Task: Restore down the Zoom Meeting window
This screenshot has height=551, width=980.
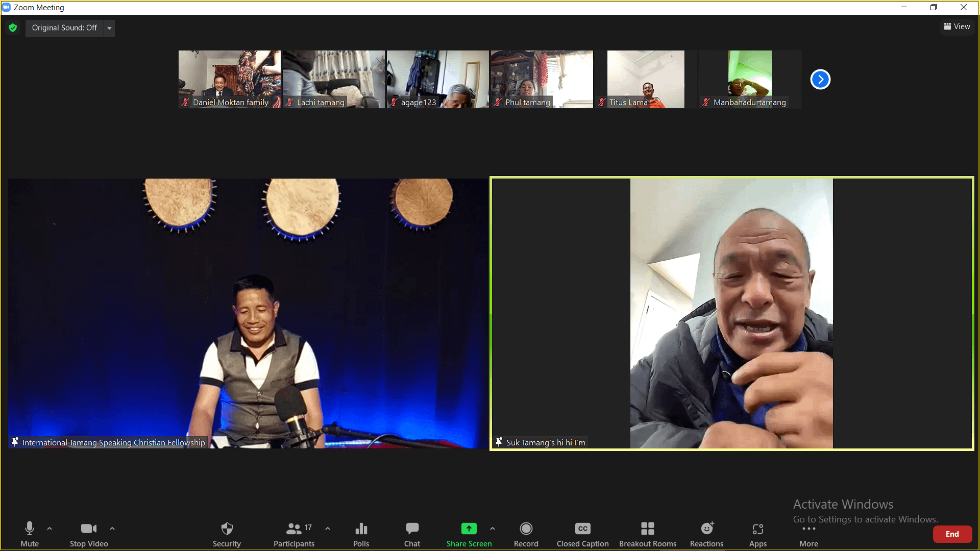Action: [934, 7]
